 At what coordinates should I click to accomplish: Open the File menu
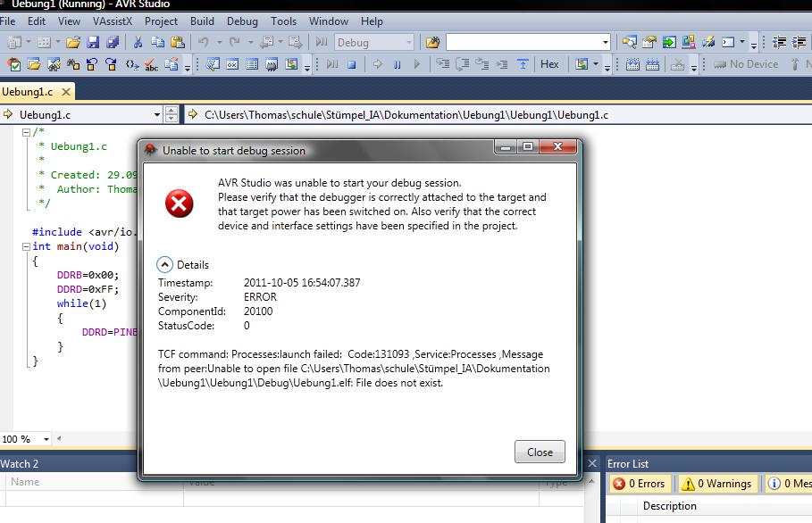(x=7, y=21)
